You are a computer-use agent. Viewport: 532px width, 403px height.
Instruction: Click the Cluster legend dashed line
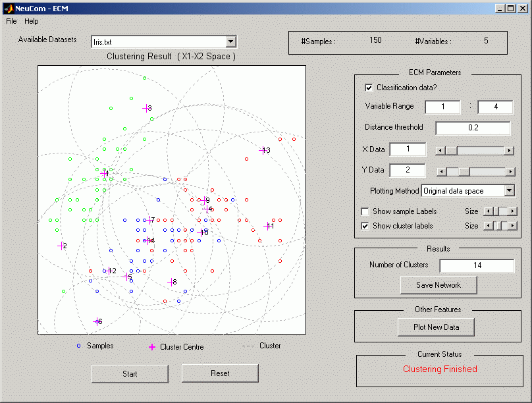pyautogui.click(x=248, y=346)
